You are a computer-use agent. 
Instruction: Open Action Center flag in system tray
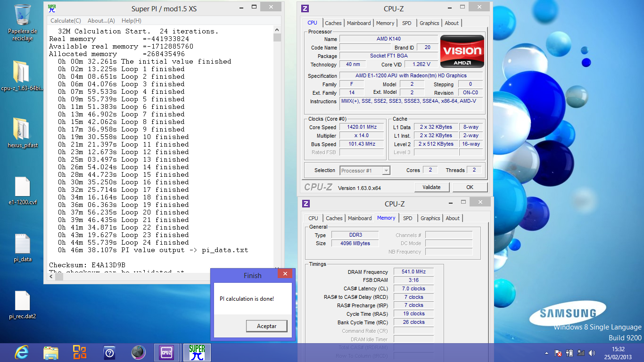click(x=558, y=353)
